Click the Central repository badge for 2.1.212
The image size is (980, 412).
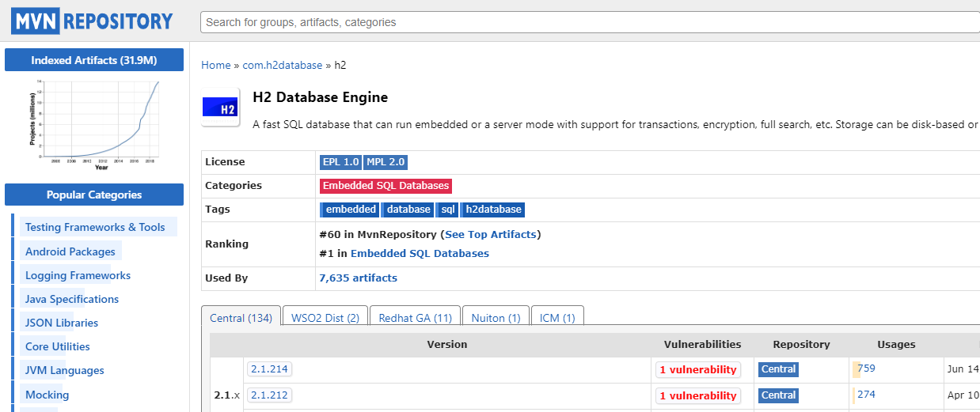(x=778, y=395)
